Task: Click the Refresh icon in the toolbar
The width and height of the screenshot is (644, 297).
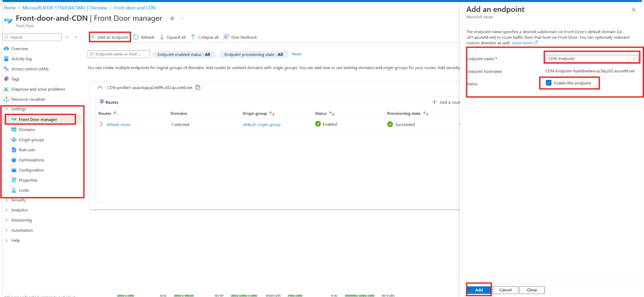Action: (136, 37)
